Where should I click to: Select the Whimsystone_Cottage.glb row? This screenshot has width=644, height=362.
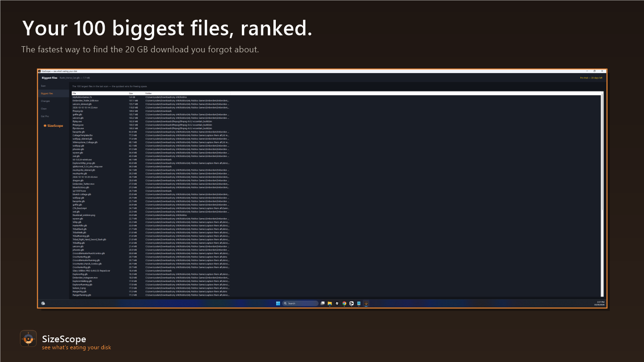tap(336, 142)
